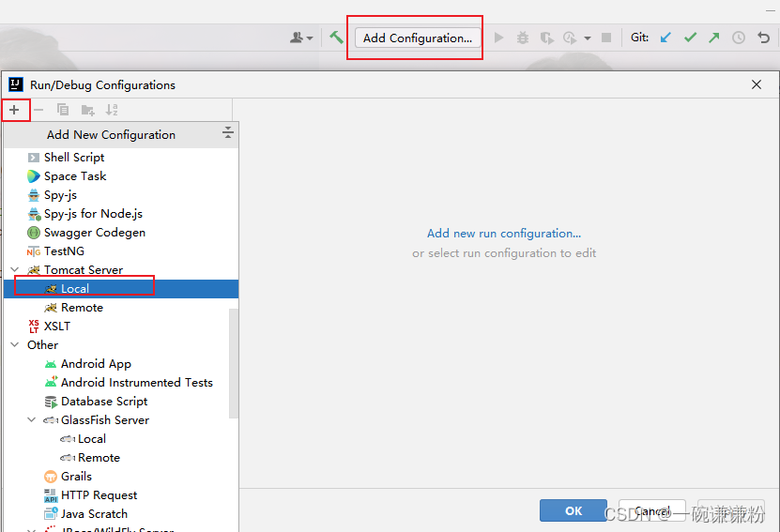Click the OK button
Screen dimensions: 780x532
[574, 510]
